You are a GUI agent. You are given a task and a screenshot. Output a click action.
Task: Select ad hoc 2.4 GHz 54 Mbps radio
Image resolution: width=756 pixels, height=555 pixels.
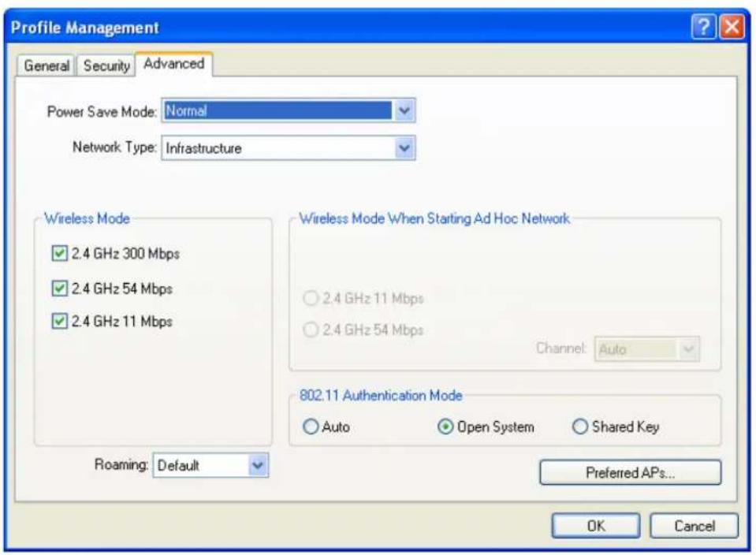[311, 330]
